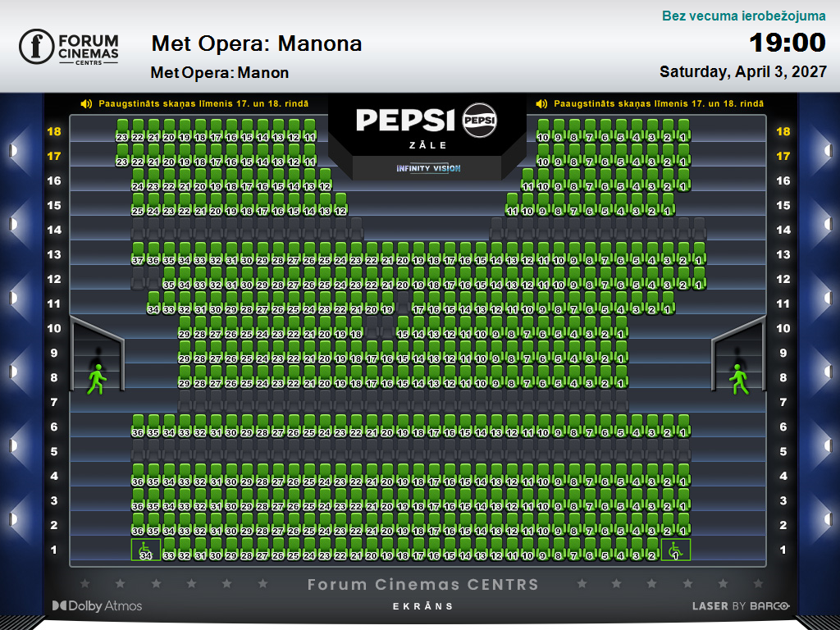
Task: Click the Met Opera: Manona title
Action: pos(257,43)
